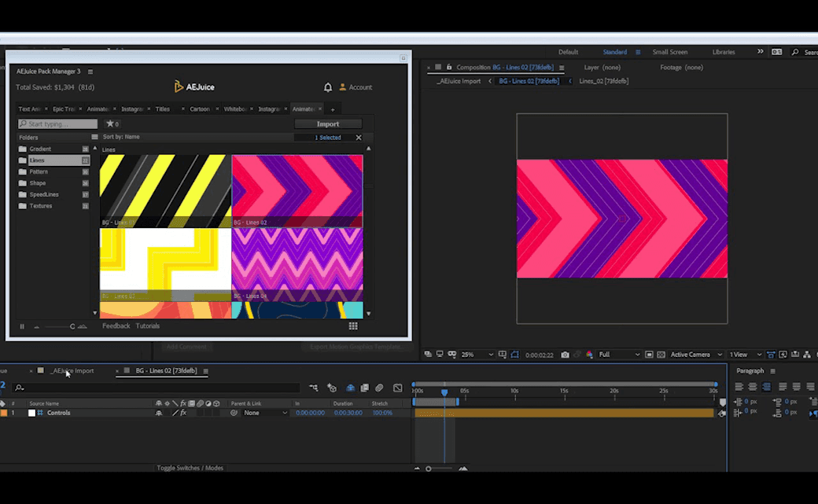
Task: Select the BG - Lines 02 thumbnail
Action: click(297, 190)
